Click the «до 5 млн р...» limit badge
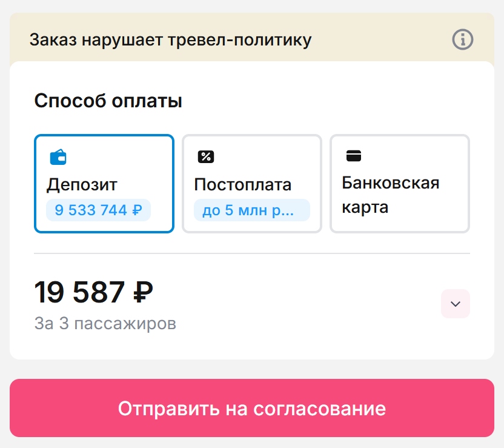This screenshot has height=448, width=504. click(251, 210)
